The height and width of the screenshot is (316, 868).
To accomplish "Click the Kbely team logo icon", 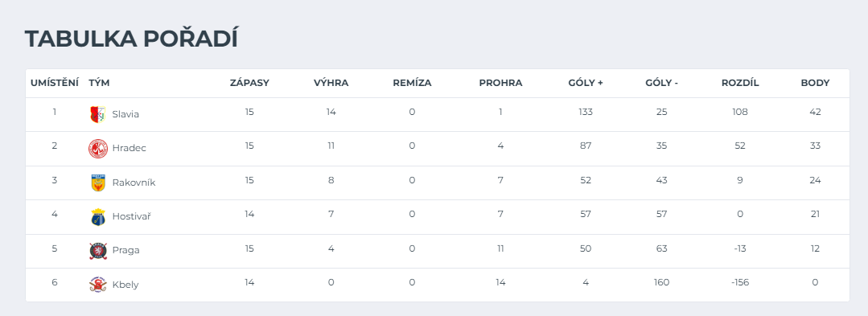I will coord(97,285).
